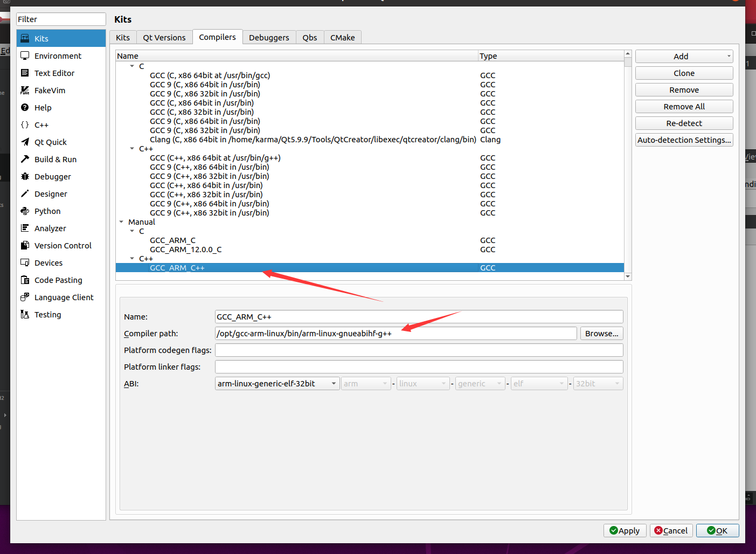Switch to the Debuggers tab
The width and height of the screenshot is (756, 554).
269,37
